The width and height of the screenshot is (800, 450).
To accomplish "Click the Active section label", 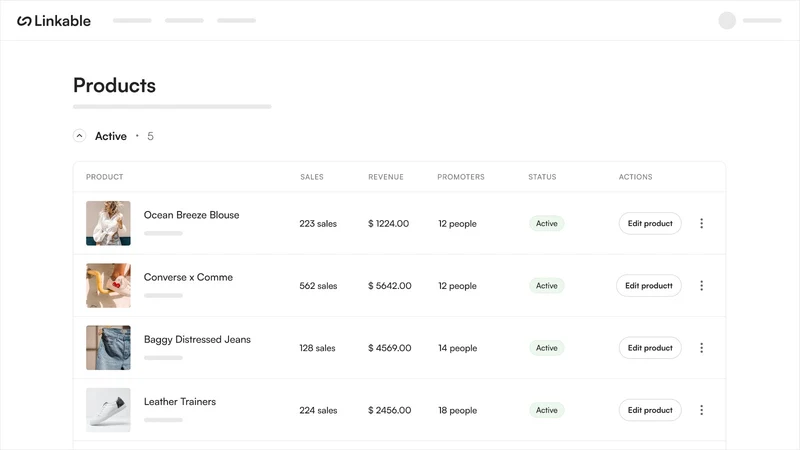I will 111,136.
